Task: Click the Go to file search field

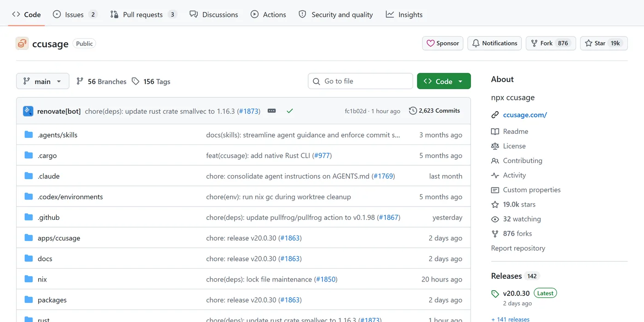Action: coord(360,81)
